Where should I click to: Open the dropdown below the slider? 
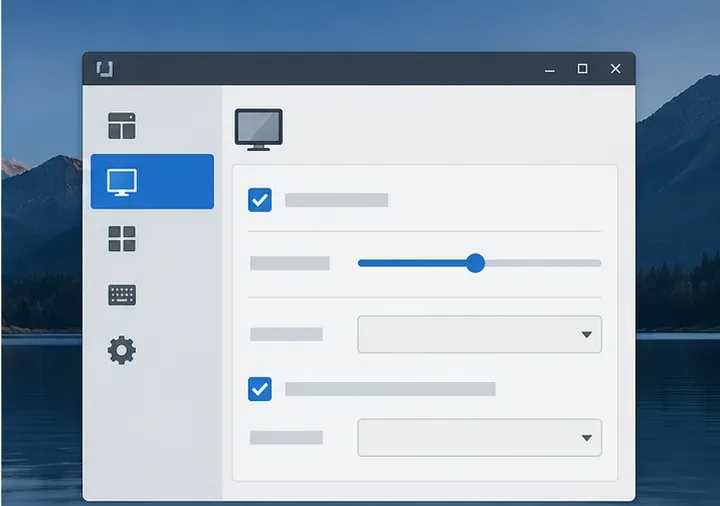click(479, 334)
